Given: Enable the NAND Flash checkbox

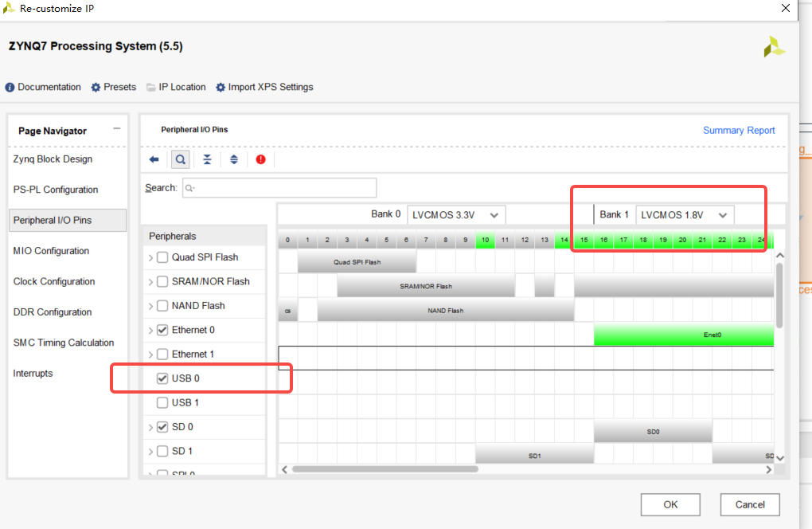Looking at the screenshot, I should tap(162, 306).
